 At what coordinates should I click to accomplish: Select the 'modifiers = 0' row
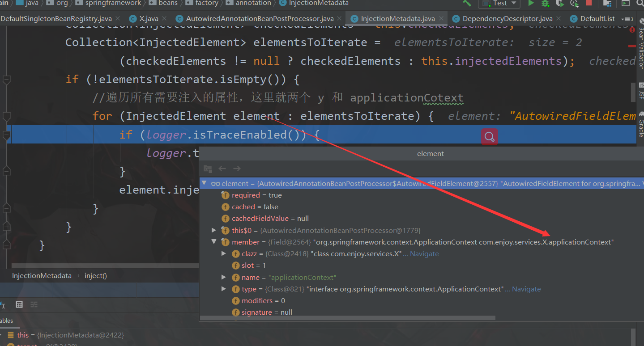click(x=422, y=301)
